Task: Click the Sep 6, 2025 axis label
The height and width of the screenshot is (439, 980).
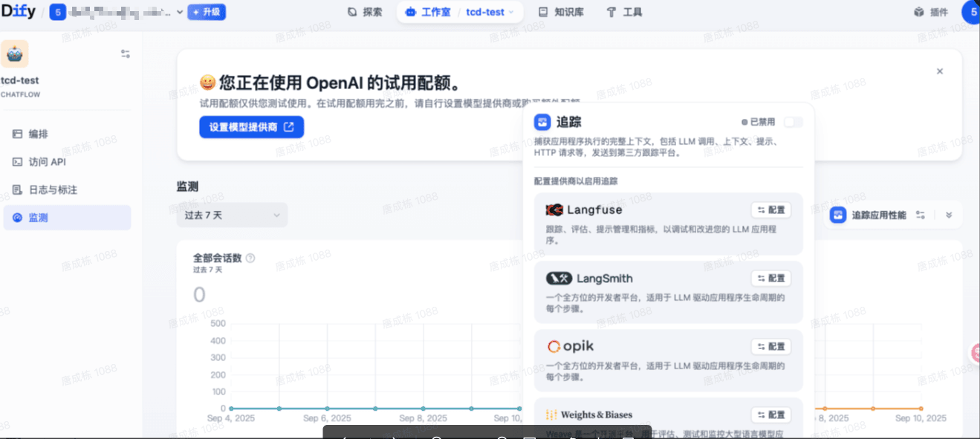Action: 327,419
